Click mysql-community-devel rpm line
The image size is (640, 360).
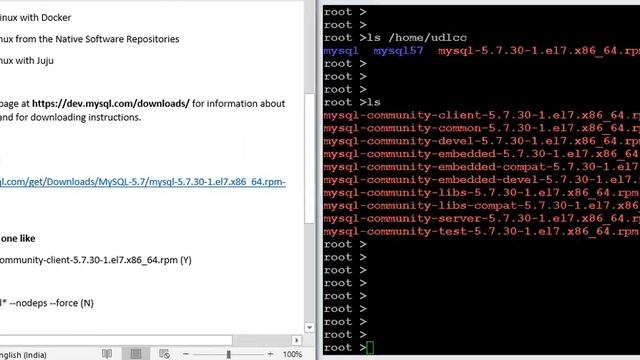(x=482, y=141)
